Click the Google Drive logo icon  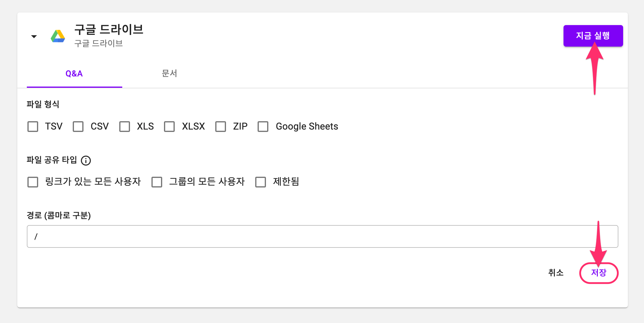point(58,36)
